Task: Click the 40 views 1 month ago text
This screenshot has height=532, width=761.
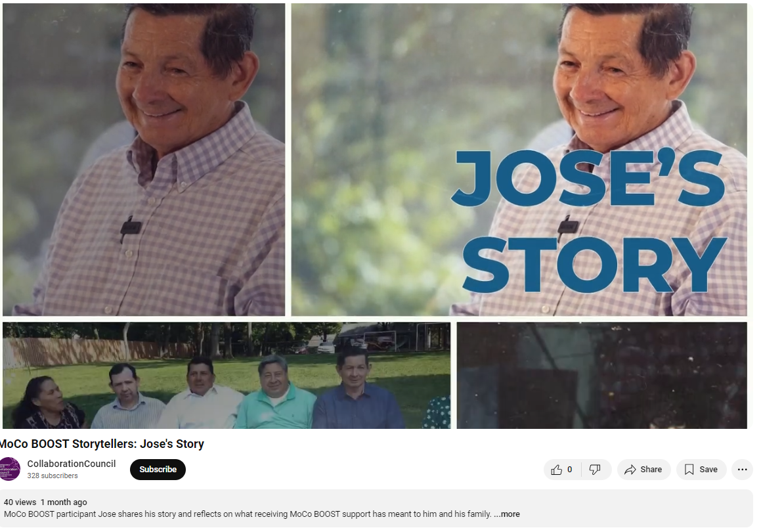Action: [45, 502]
